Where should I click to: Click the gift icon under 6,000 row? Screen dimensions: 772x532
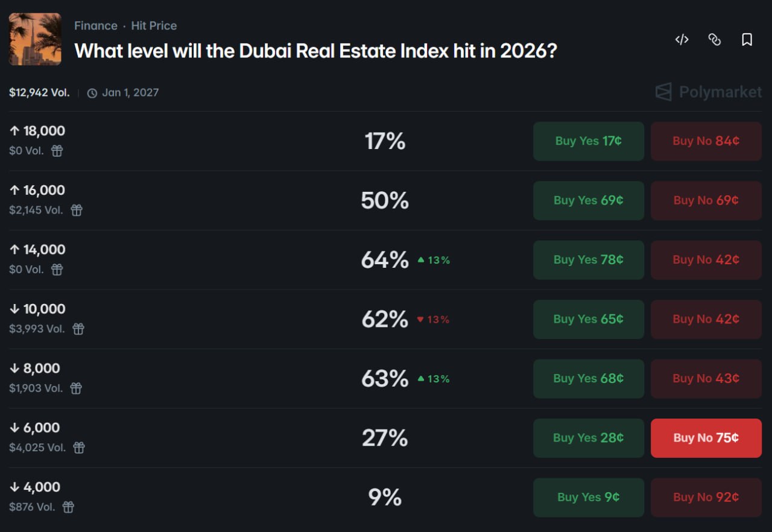79,448
